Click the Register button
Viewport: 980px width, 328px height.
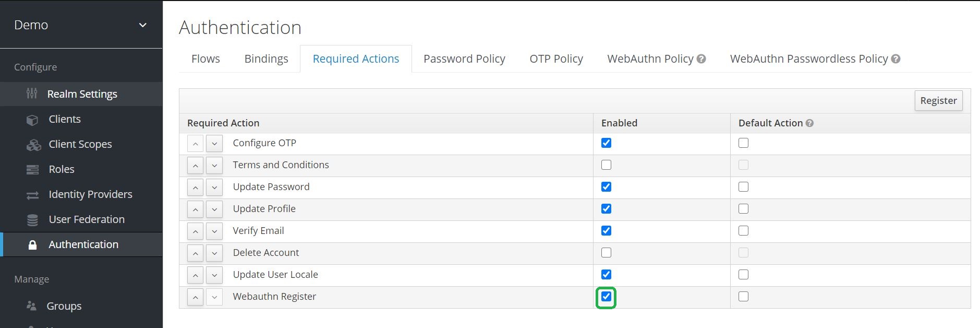pyautogui.click(x=938, y=101)
